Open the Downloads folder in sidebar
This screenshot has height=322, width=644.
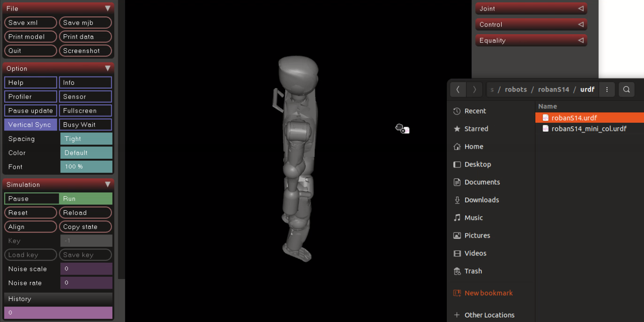tap(481, 200)
